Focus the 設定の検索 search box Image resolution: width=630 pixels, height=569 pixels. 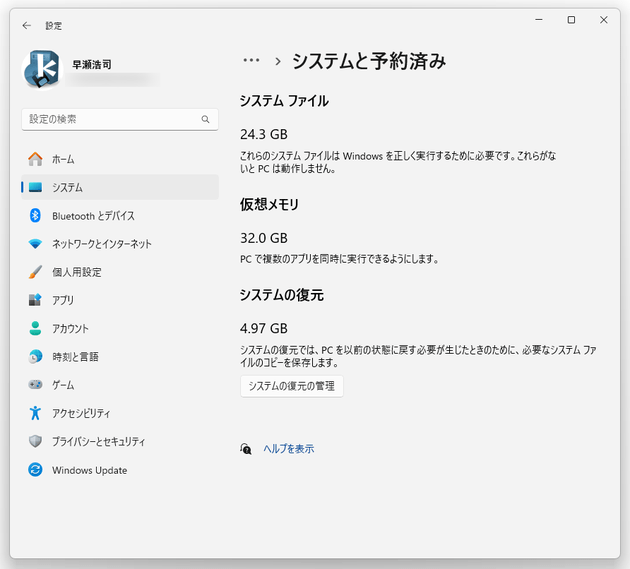point(120,119)
